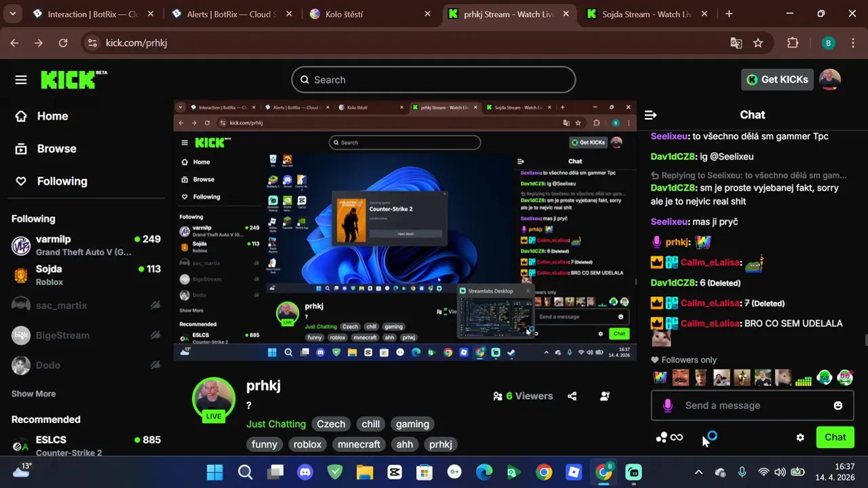Image resolution: width=868 pixels, height=488 pixels.
Task: Click the purple microphone chat icon
Action: pyautogui.click(x=668, y=405)
